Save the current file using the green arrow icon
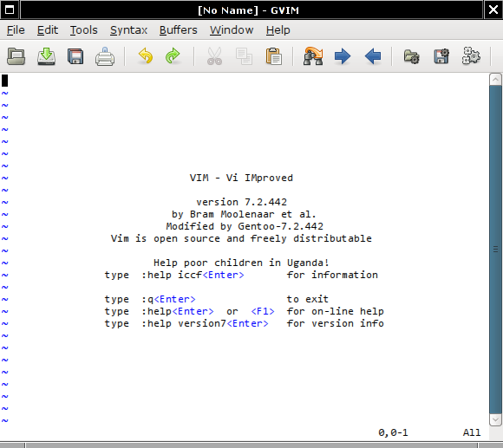Image resolution: width=503 pixels, height=448 pixels. click(x=46, y=56)
